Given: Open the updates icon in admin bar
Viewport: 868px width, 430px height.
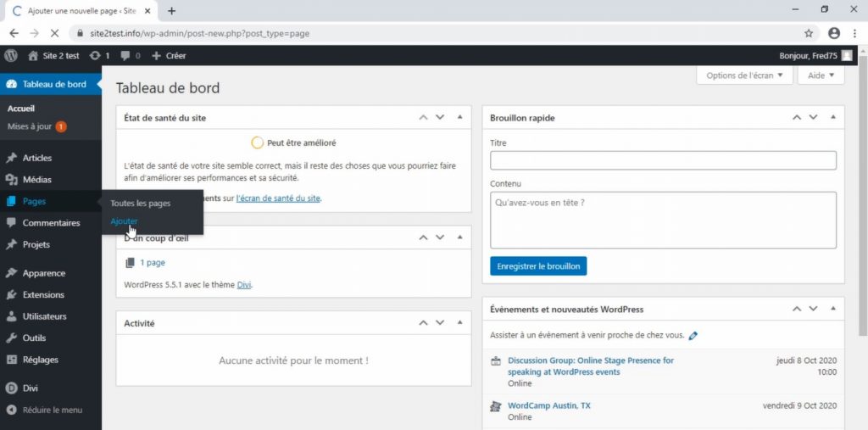Looking at the screenshot, I should [x=95, y=55].
